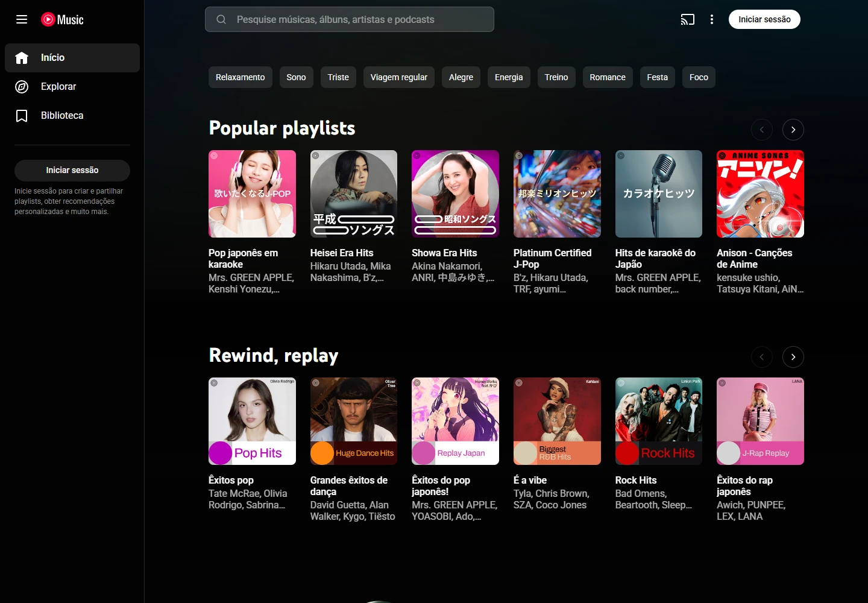This screenshot has width=868, height=603.
Task: Open the Biggest R&B Hits cover
Action: (557, 421)
